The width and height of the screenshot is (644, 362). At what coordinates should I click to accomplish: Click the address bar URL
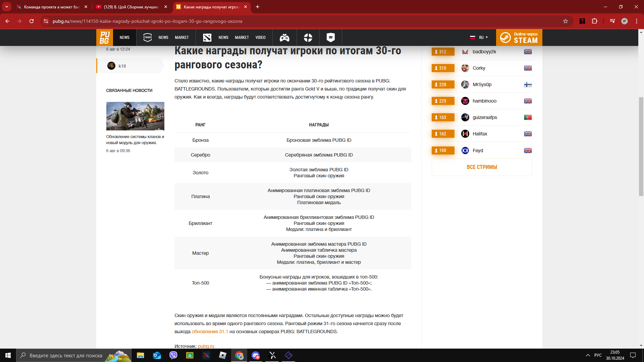point(148,21)
